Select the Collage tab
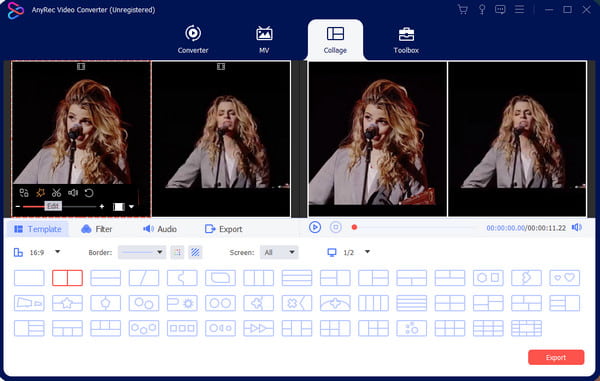This screenshot has width=600, height=381. pos(335,40)
